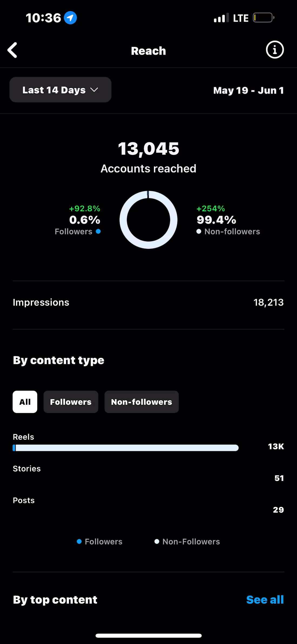Open the Last 14 Days dropdown
The height and width of the screenshot is (644, 297).
click(x=60, y=90)
